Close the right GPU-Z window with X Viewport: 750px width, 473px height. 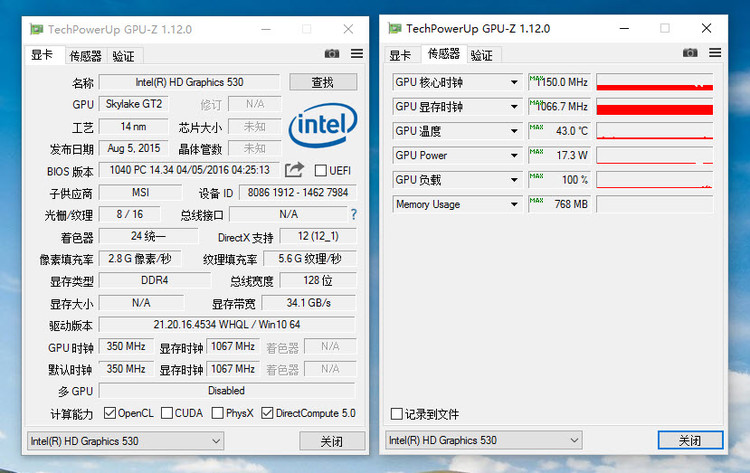coord(706,28)
